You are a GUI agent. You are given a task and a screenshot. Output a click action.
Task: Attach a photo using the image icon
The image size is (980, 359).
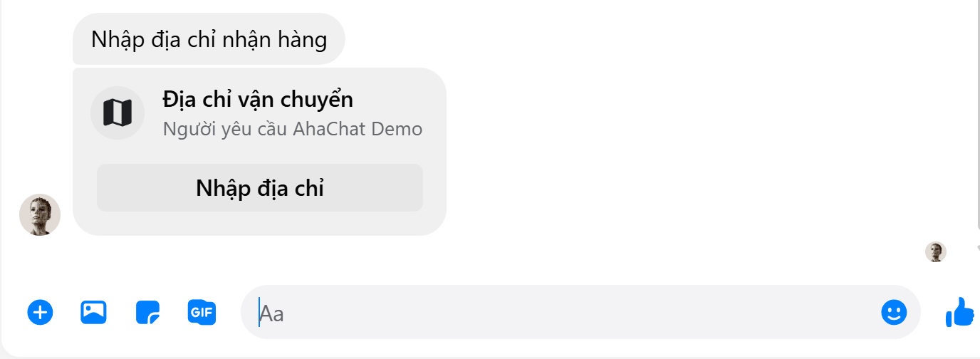(93, 312)
